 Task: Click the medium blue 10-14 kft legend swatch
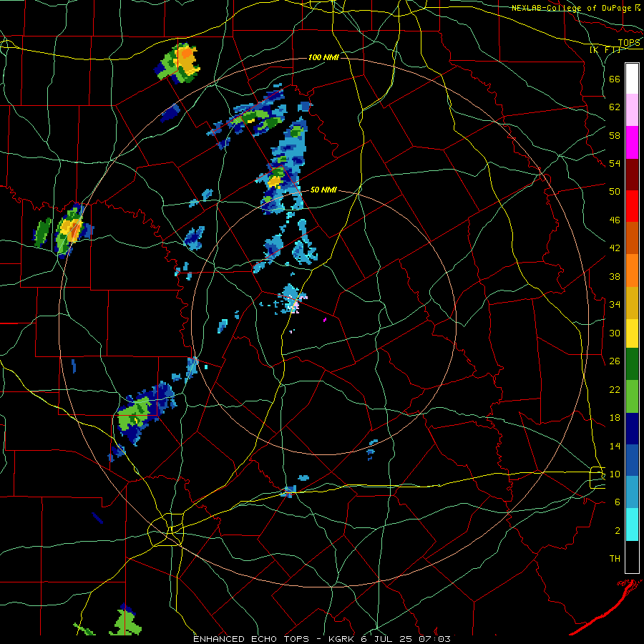632,460
